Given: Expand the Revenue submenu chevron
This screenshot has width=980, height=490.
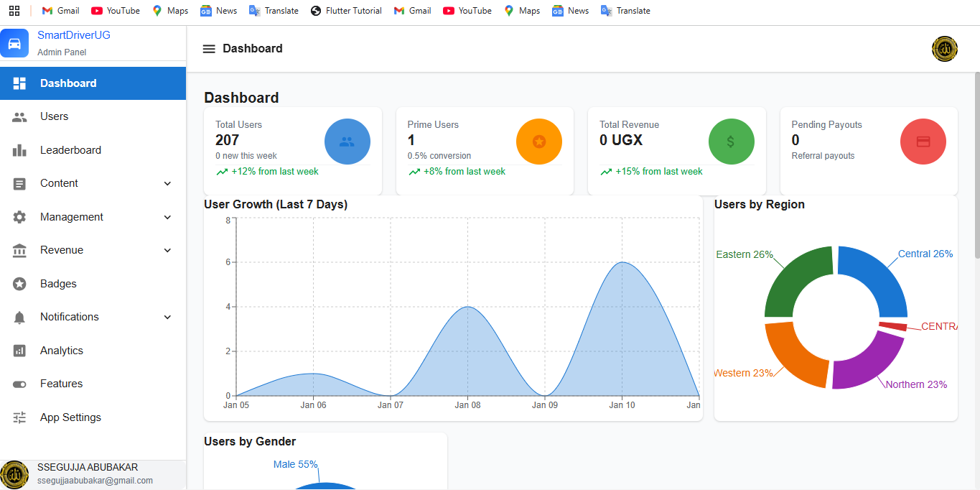Looking at the screenshot, I should click(x=167, y=251).
